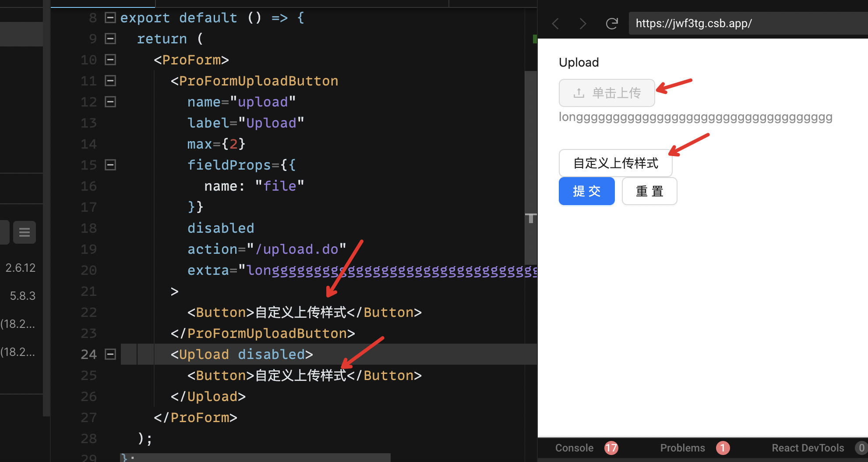Click the dependency version 2.6.12
The width and height of the screenshot is (868, 462).
coord(20,267)
